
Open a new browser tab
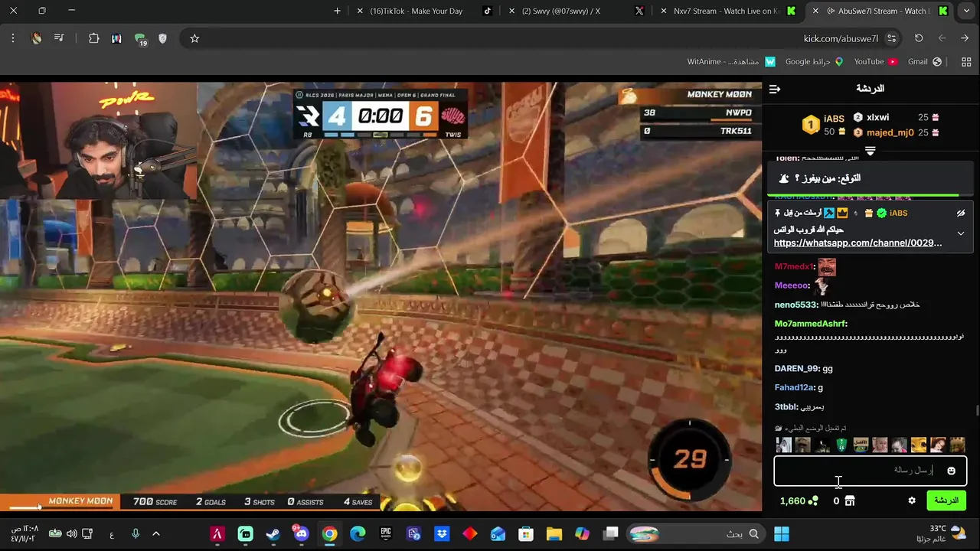[x=337, y=11]
